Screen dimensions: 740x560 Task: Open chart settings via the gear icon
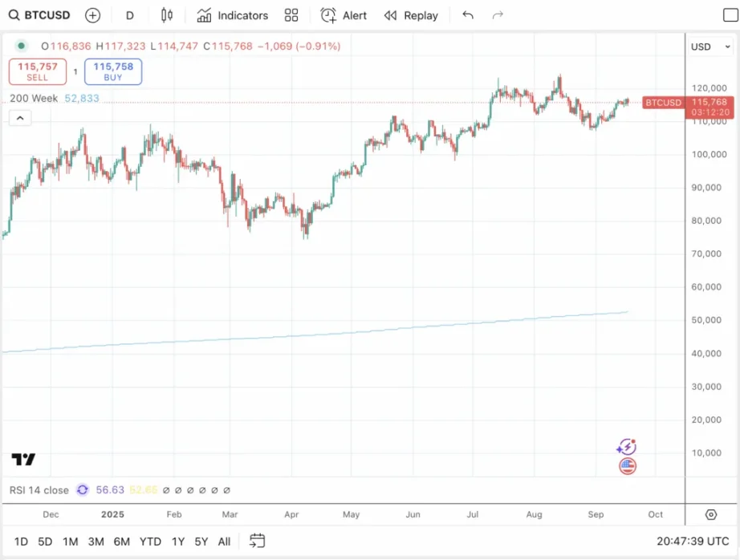pyautogui.click(x=710, y=514)
